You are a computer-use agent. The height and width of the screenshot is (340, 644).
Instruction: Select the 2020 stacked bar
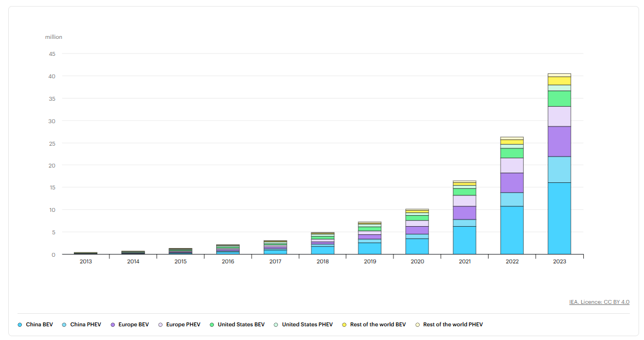tap(417, 232)
